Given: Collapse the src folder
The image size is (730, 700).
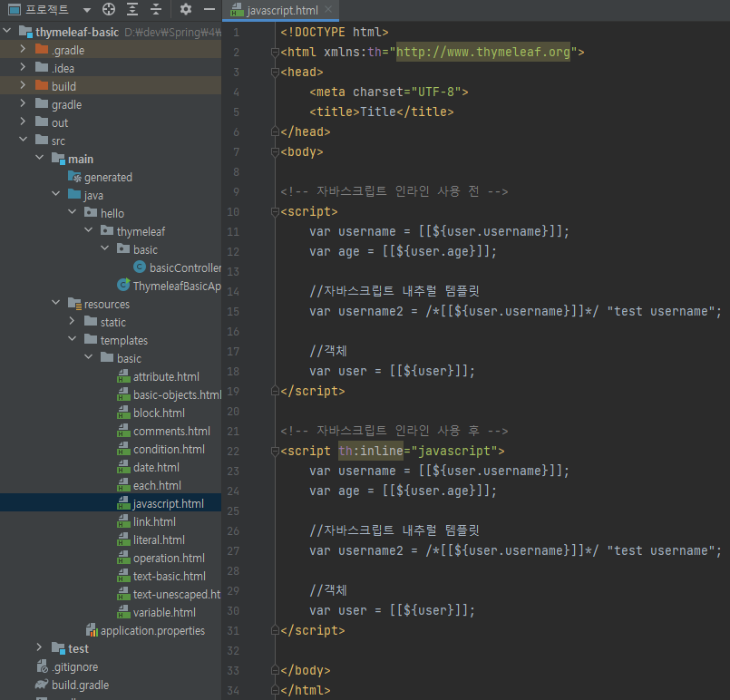Looking at the screenshot, I should [23, 139].
